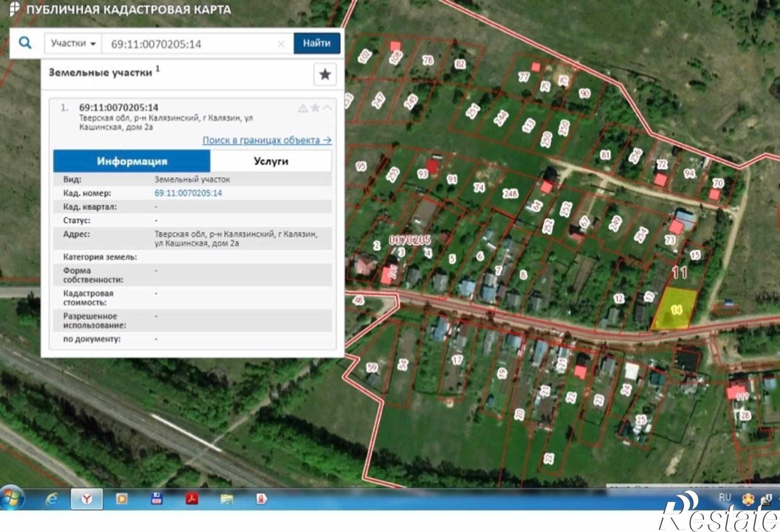Click the Форма собственности row
This screenshot has height=532, width=780.
(x=193, y=275)
